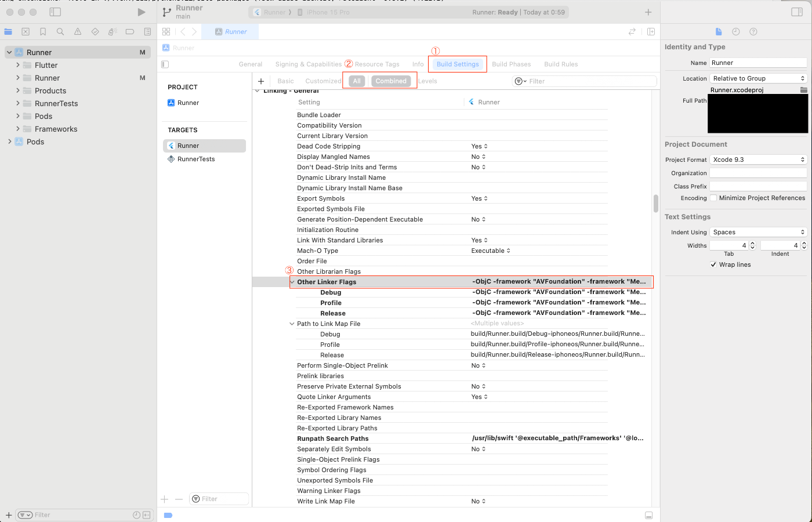Expand the Products folder

coord(18,91)
